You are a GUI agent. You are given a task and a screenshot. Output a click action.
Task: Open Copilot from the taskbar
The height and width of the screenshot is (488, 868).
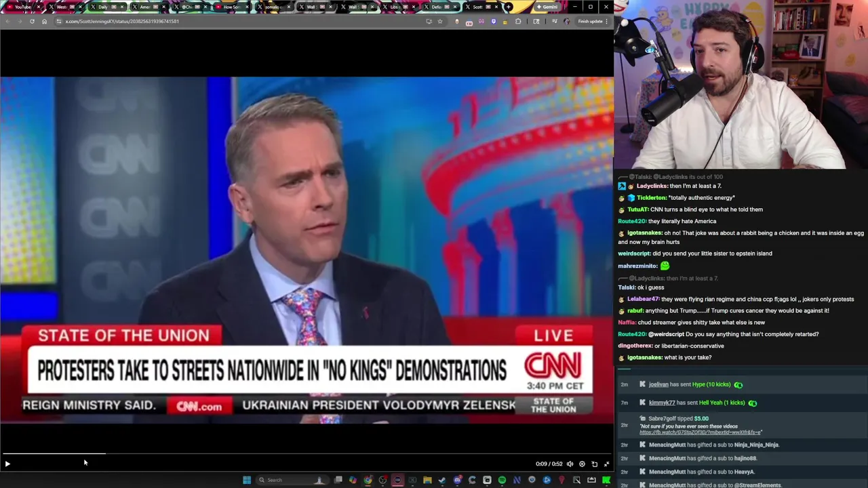(353, 480)
